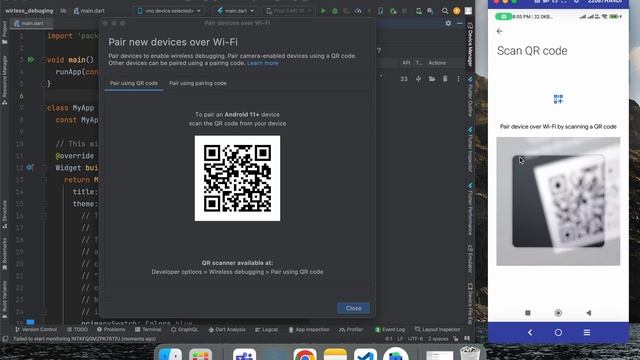Viewport: 640px width, 360px height.
Task: Open the three-dot menu in device row
Action: 458,79
